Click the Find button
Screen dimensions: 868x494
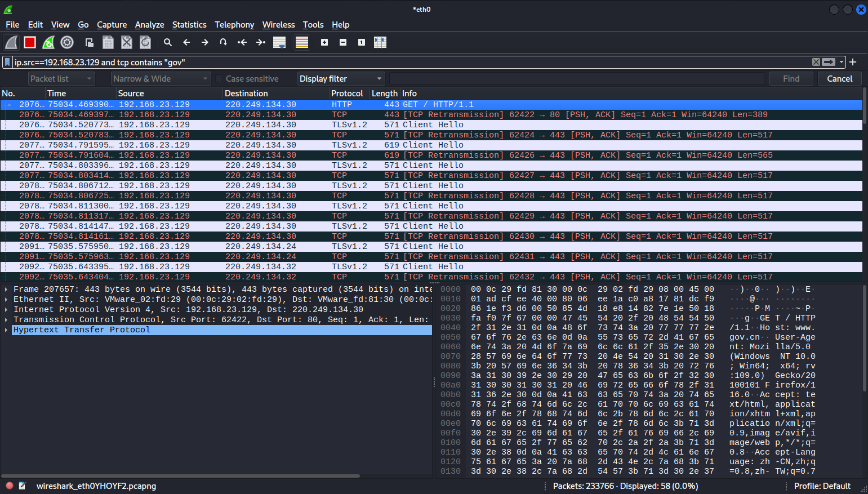[791, 79]
